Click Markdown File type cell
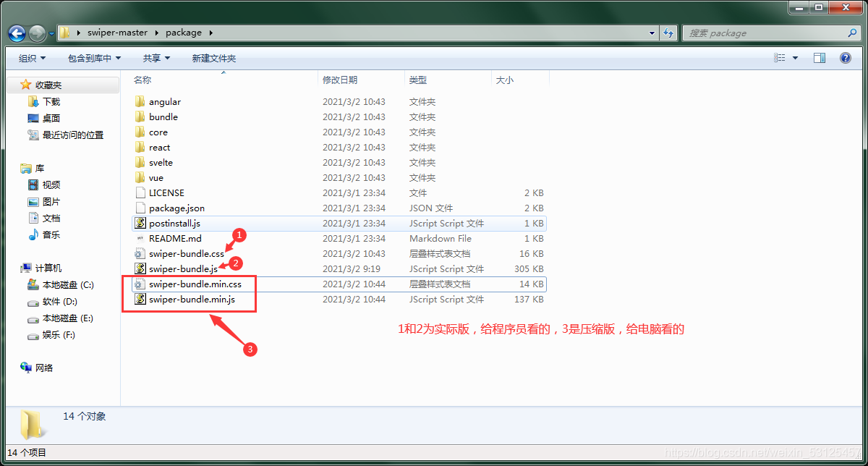Viewport: 868px width, 466px height. (441, 239)
